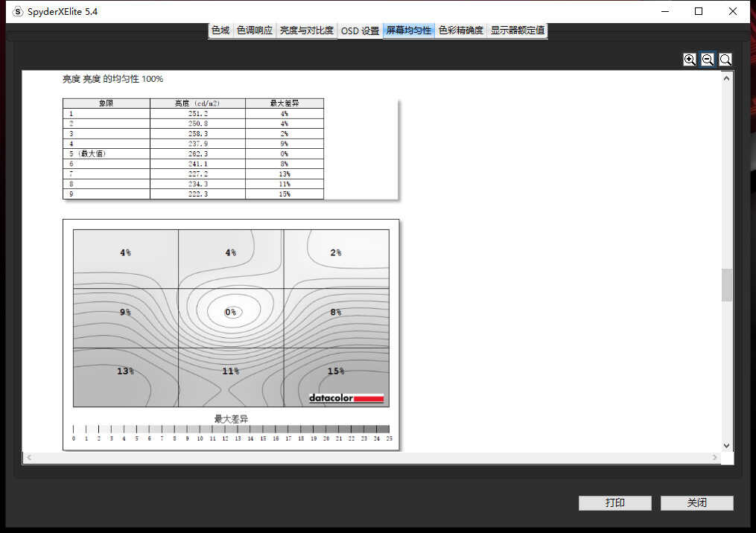Viewport: 756px width, 533px height.
Task: Select the 亮度与对比度 tab
Action: coord(307,31)
